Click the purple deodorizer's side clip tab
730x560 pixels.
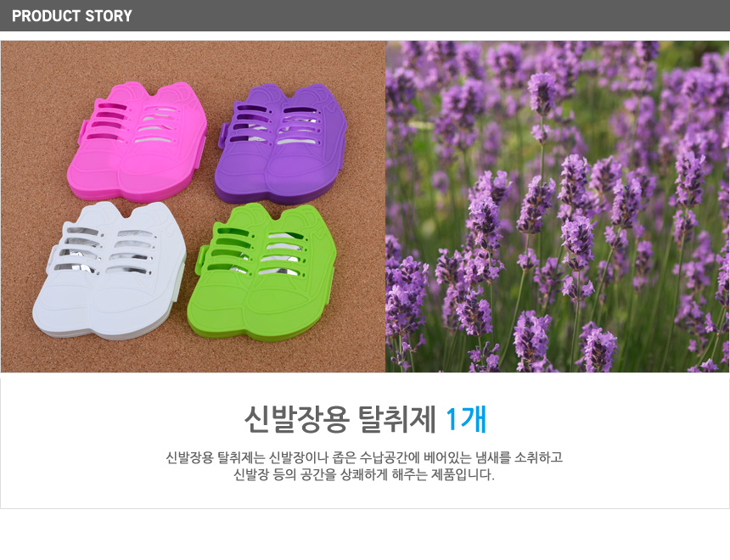(224, 136)
